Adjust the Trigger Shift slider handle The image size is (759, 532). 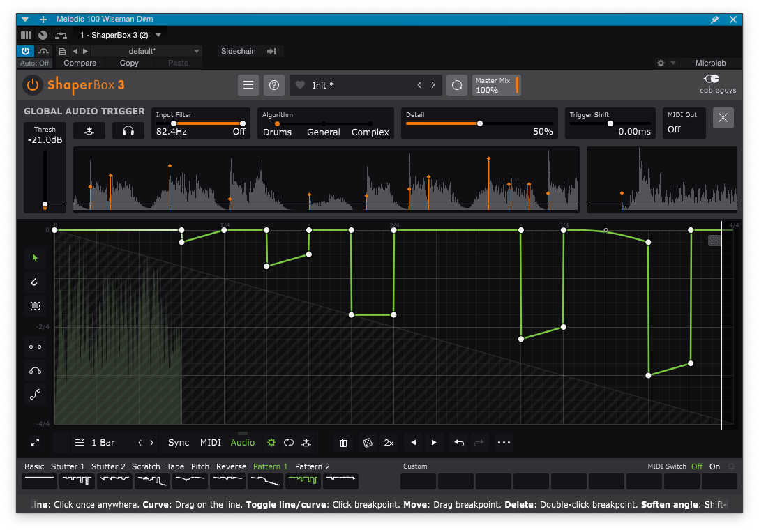point(610,123)
